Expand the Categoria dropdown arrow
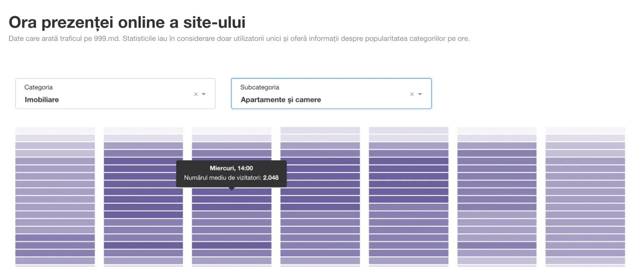 click(x=204, y=94)
